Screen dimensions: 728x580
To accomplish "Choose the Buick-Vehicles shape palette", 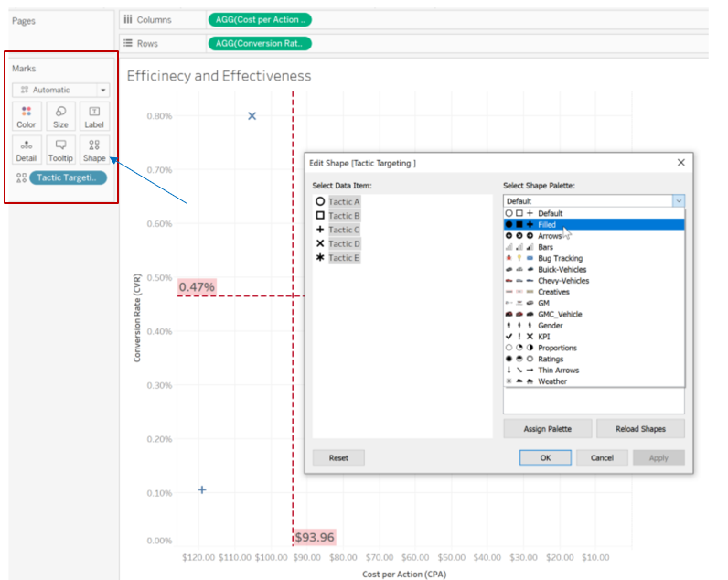I will coord(594,269).
